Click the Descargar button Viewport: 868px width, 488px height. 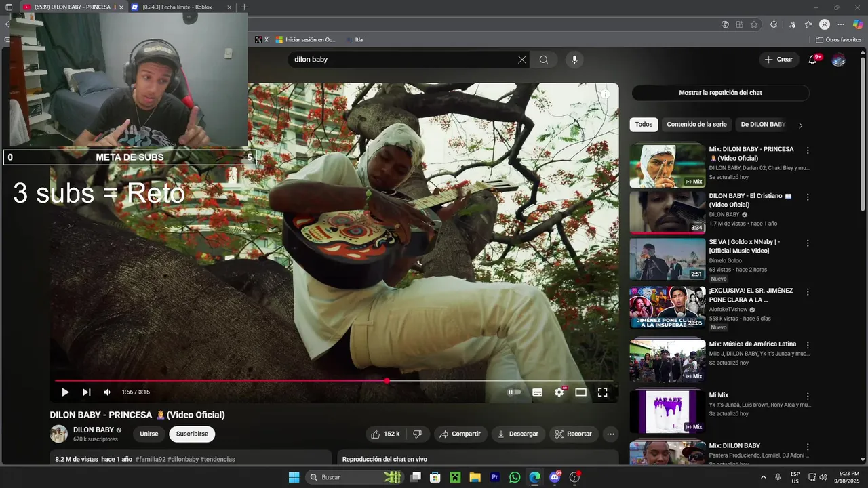point(518,434)
